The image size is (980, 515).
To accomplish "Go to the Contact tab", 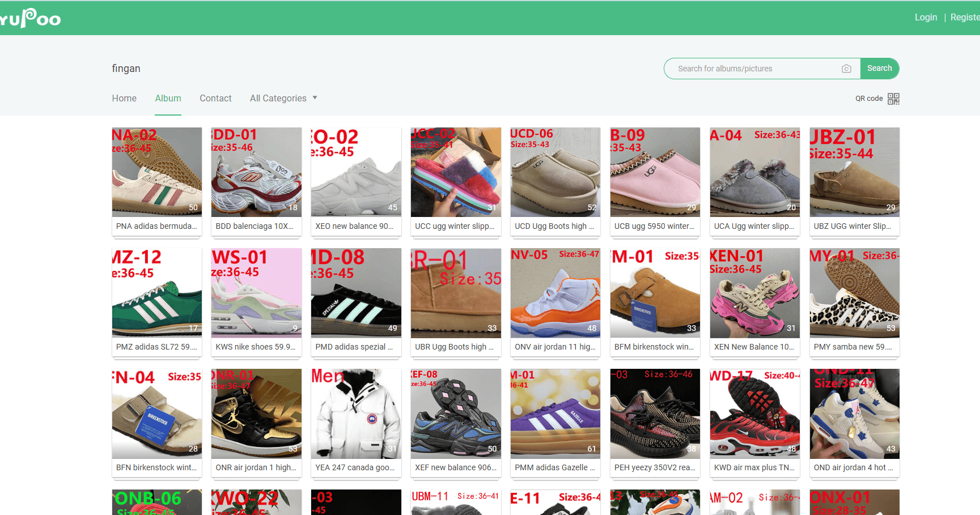I will [215, 98].
